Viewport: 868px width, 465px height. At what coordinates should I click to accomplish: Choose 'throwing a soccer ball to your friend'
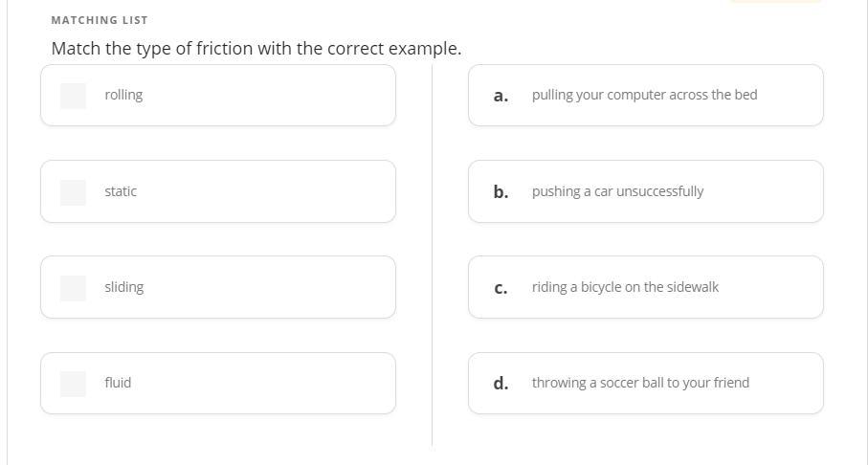click(640, 383)
